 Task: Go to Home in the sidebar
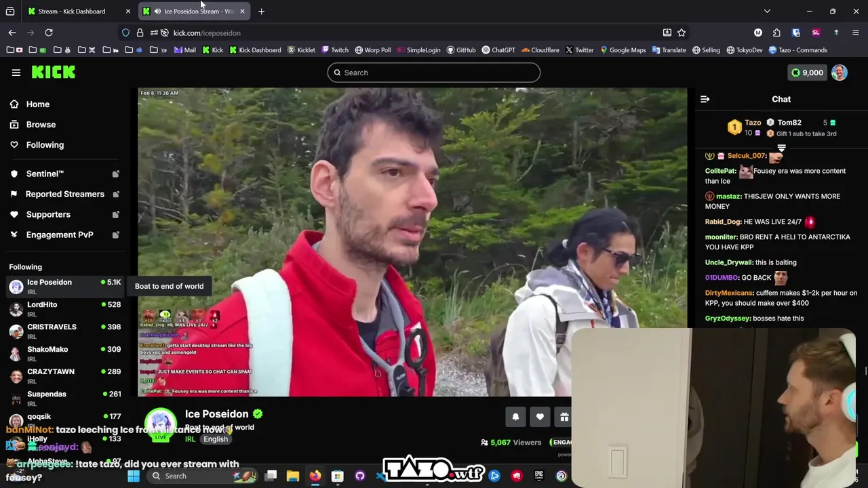pyautogui.click(x=38, y=104)
